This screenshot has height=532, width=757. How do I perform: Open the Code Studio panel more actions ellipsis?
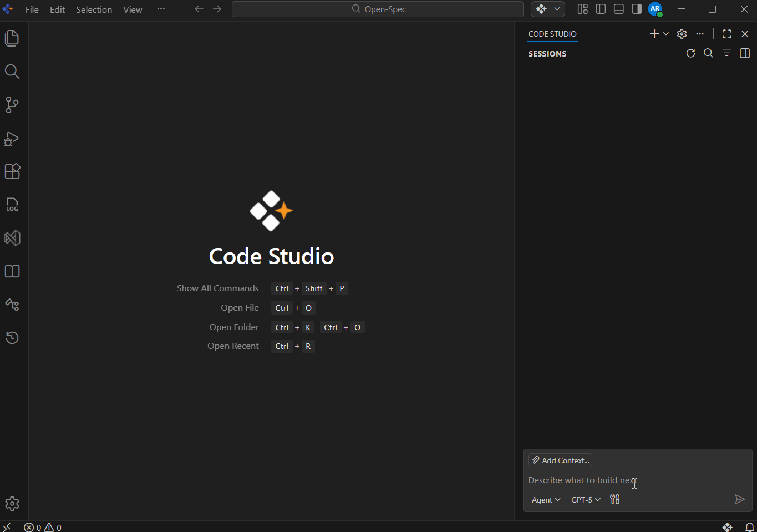(700, 34)
